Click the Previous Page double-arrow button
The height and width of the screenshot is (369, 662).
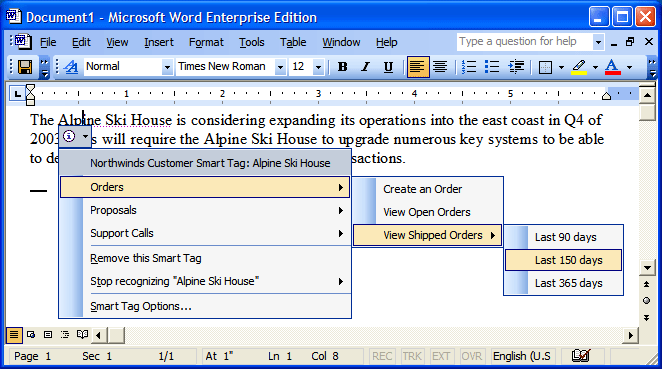point(647,285)
